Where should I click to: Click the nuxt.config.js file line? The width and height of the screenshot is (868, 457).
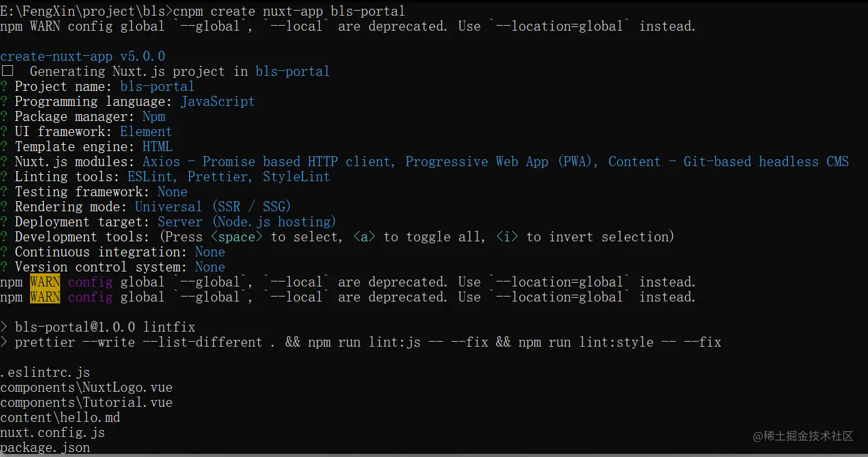[53, 433]
